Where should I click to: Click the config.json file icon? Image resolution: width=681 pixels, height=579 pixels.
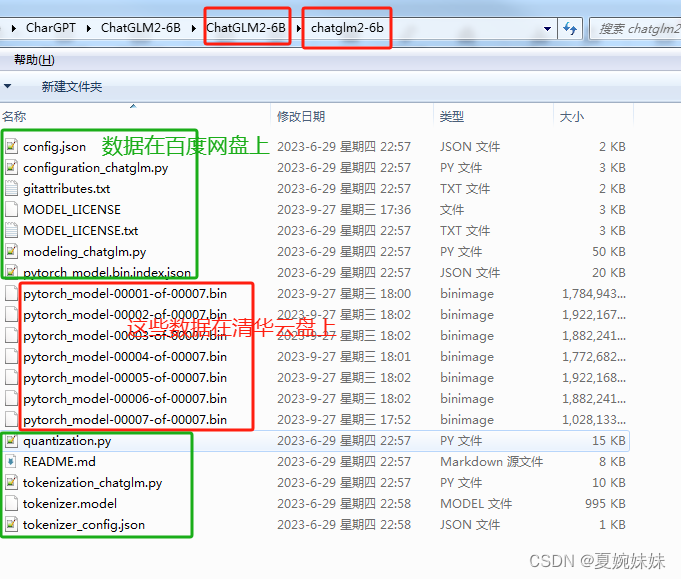(x=11, y=146)
